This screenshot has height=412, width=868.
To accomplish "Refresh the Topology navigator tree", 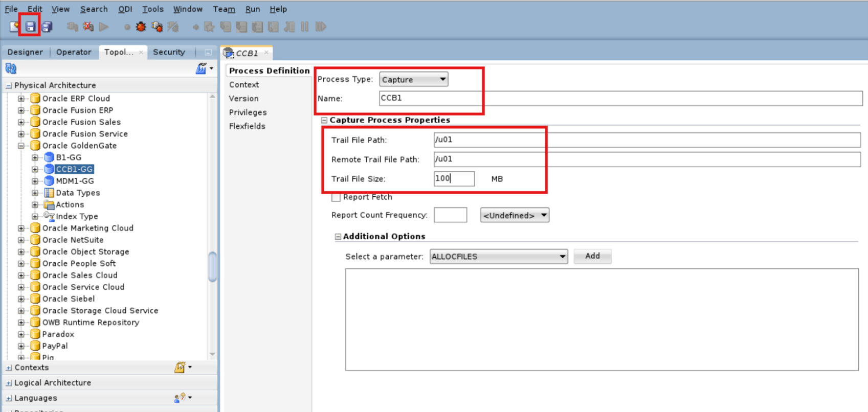I will pos(11,68).
